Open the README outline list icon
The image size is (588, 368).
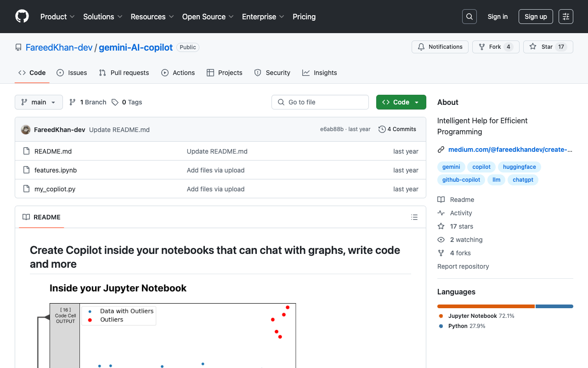click(x=414, y=217)
